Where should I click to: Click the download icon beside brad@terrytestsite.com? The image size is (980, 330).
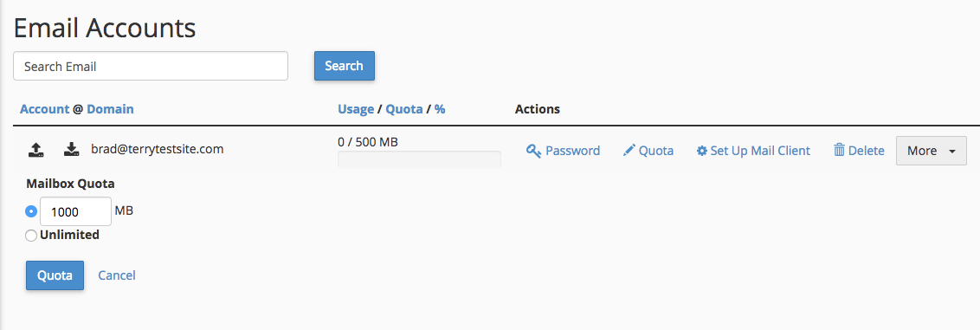(x=71, y=149)
